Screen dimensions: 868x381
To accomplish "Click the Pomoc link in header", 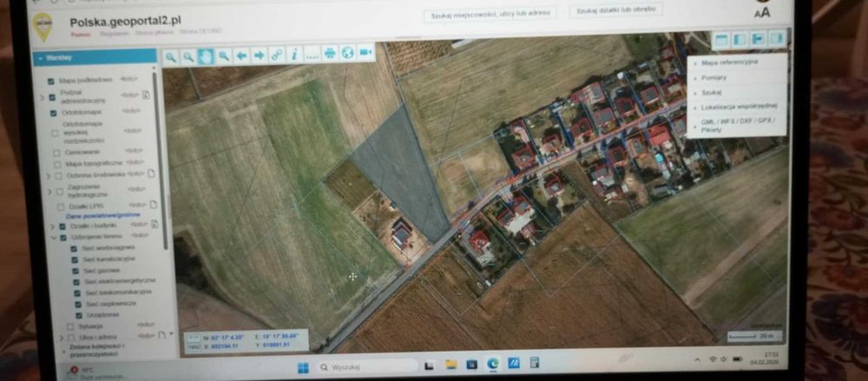I will pos(80,35).
